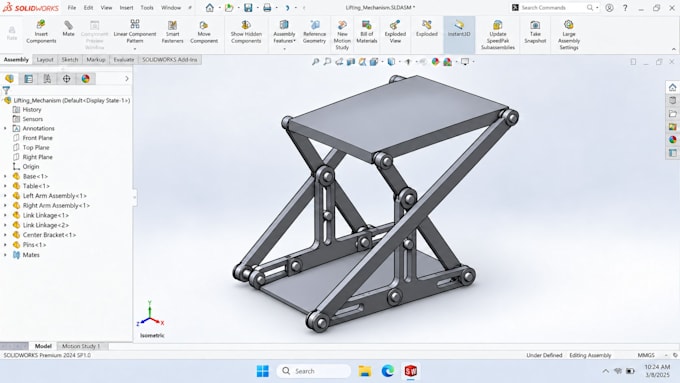Open the Motion Study 1 tab
The height and width of the screenshot is (383, 680).
pyautogui.click(x=81, y=346)
